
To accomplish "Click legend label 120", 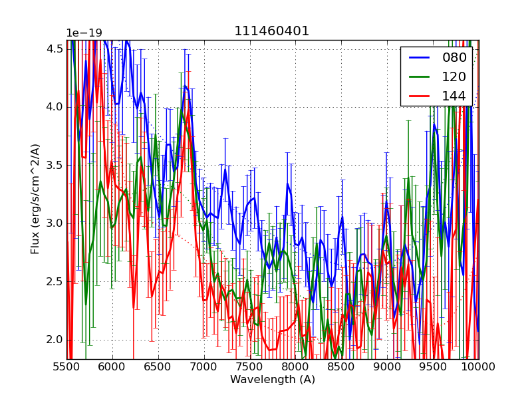I will tap(455, 76).
